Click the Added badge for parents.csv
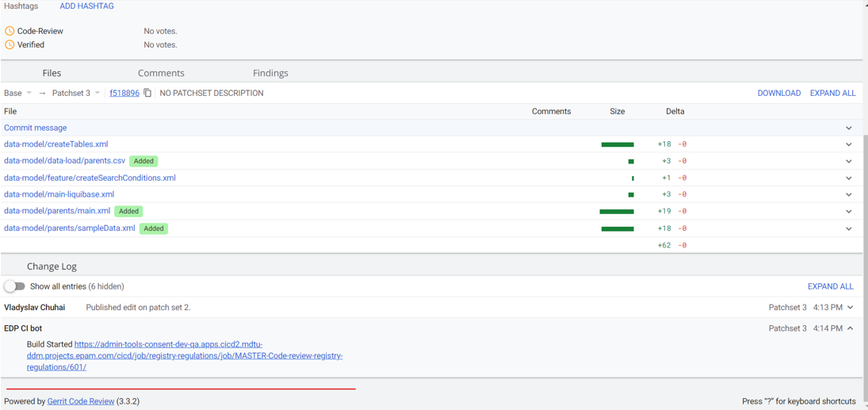This screenshot has height=410, width=868. [144, 161]
